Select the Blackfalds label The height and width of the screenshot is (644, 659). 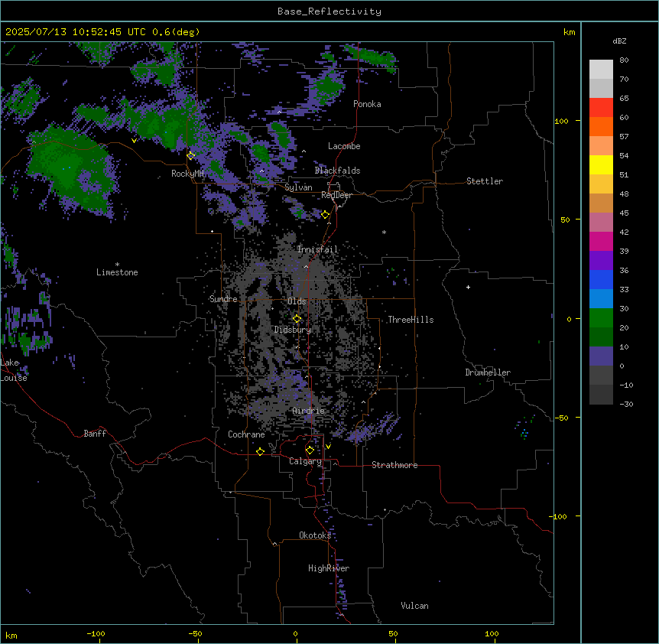tap(337, 171)
